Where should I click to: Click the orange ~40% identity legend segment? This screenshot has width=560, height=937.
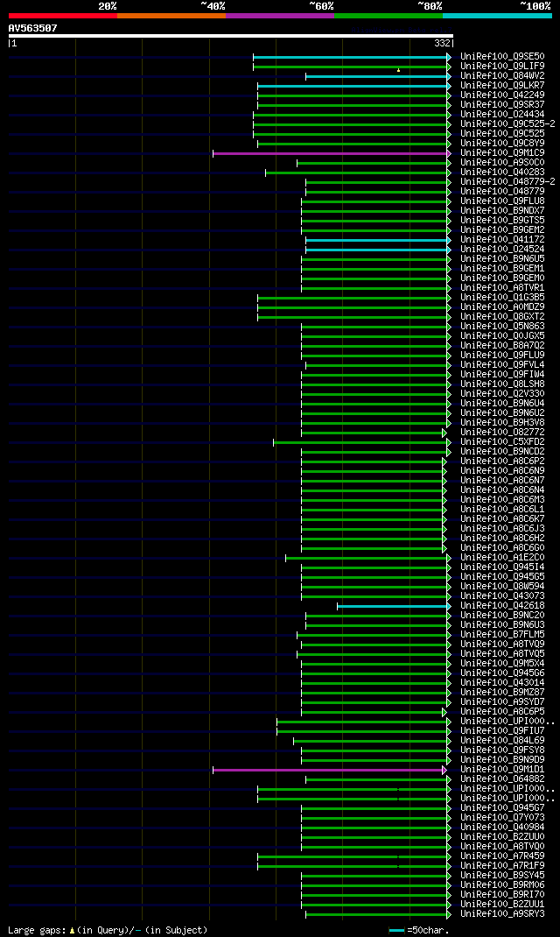(171, 15)
